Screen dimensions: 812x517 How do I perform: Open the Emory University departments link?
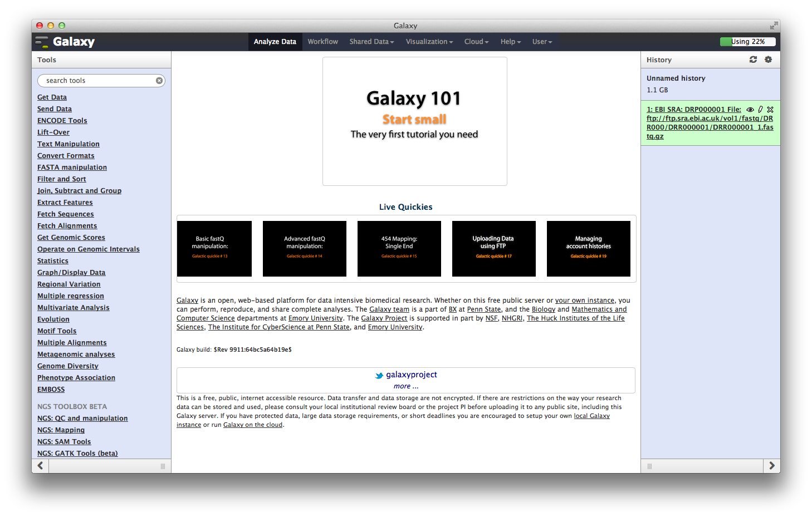click(315, 318)
